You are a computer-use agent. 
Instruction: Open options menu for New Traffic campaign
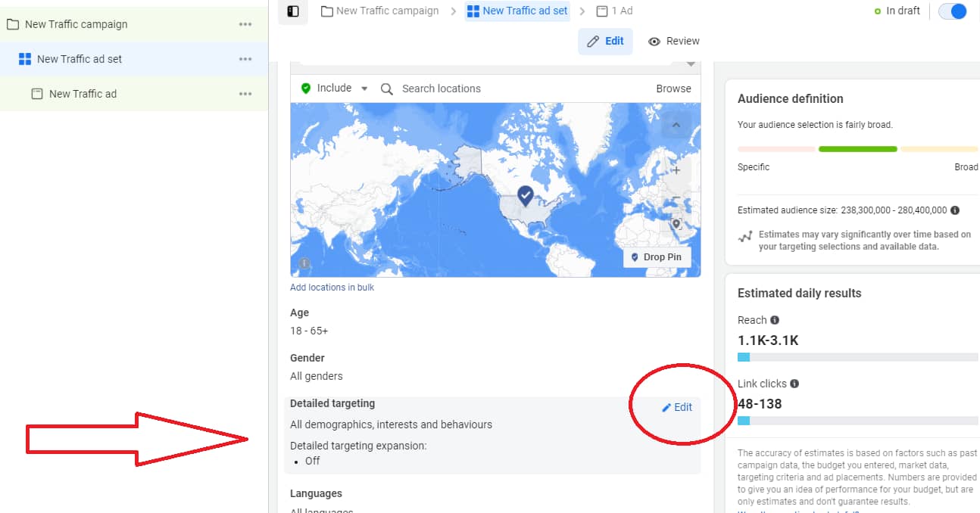pyautogui.click(x=245, y=24)
